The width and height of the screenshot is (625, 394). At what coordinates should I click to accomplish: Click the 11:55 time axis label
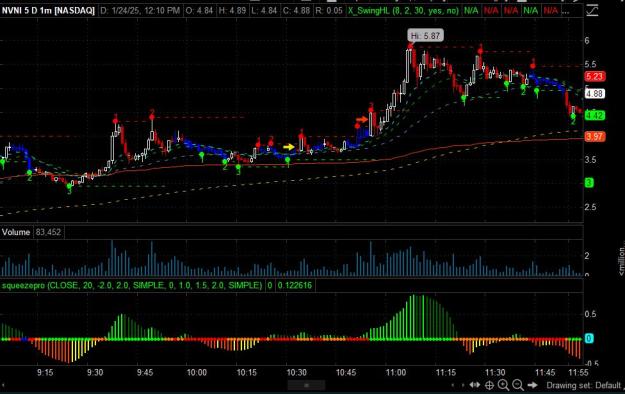coord(578,372)
